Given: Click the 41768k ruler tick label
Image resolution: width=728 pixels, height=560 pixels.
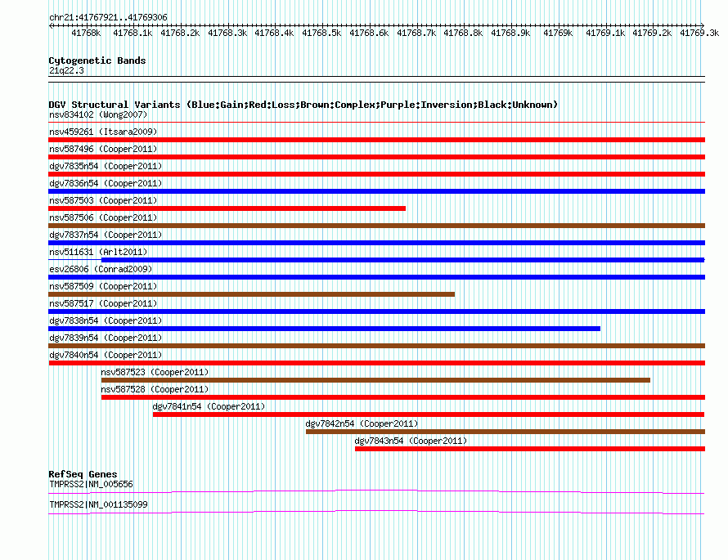Looking at the screenshot, I should [86, 33].
